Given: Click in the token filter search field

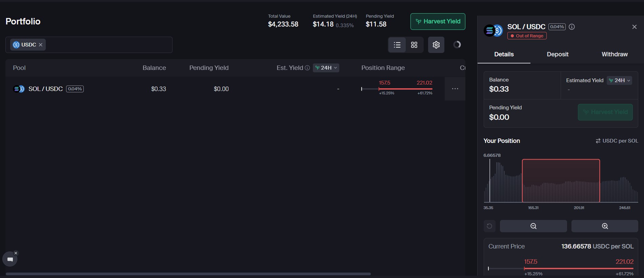Looking at the screenshot, I should click(108, 45).
